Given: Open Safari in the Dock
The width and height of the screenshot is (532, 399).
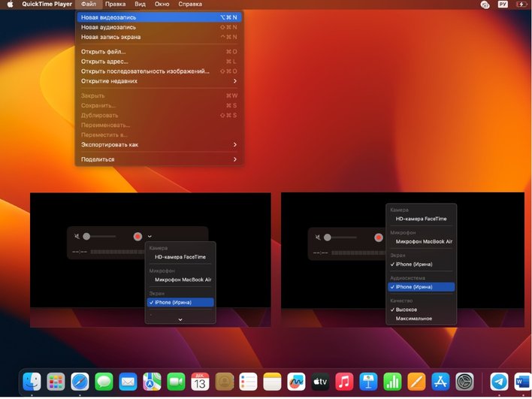Looking at the screenshot, I should (80, 382).
